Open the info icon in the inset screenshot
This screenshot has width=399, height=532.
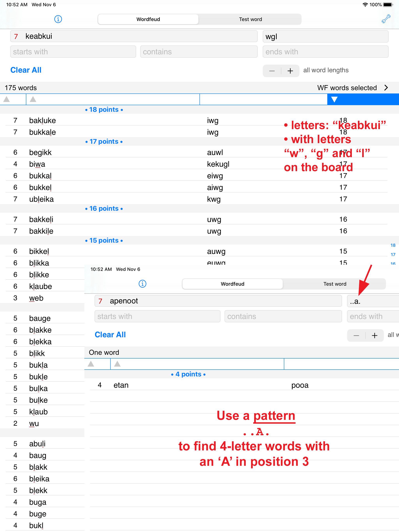click(x=142, y=284)
